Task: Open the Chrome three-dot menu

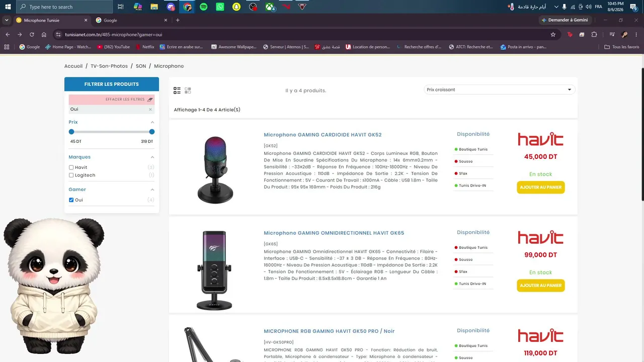Action: 636,35
